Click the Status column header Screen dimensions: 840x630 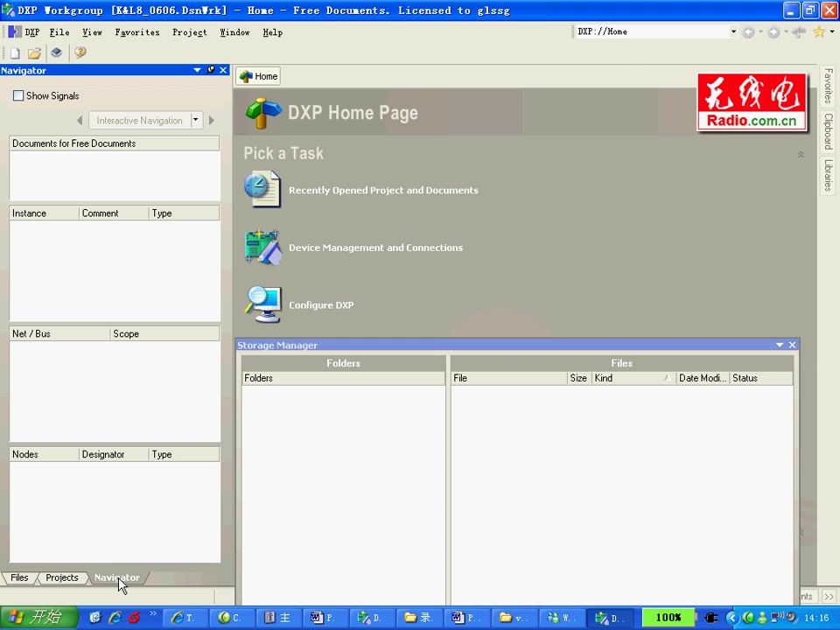point(760,378)
